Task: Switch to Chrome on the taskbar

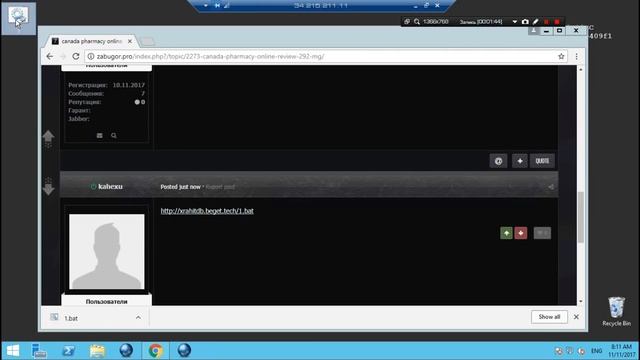Action: pos(155,351)
